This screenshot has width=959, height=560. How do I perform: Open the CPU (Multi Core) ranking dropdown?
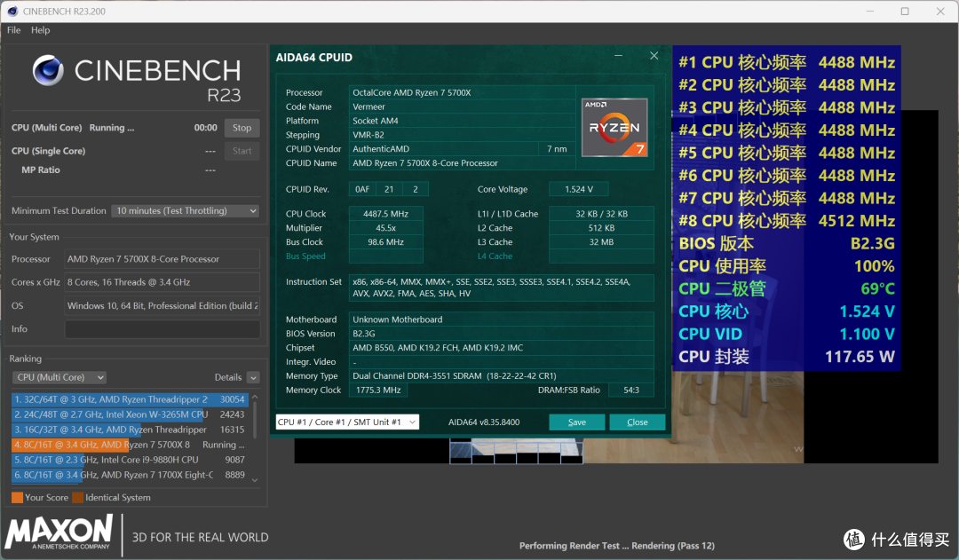[x=59, y=377]
